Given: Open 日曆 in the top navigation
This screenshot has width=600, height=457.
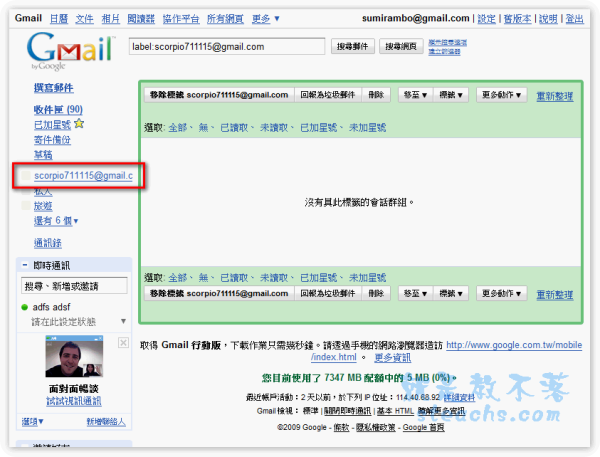Looking at the screenshot, I should (x=59, y=18).
